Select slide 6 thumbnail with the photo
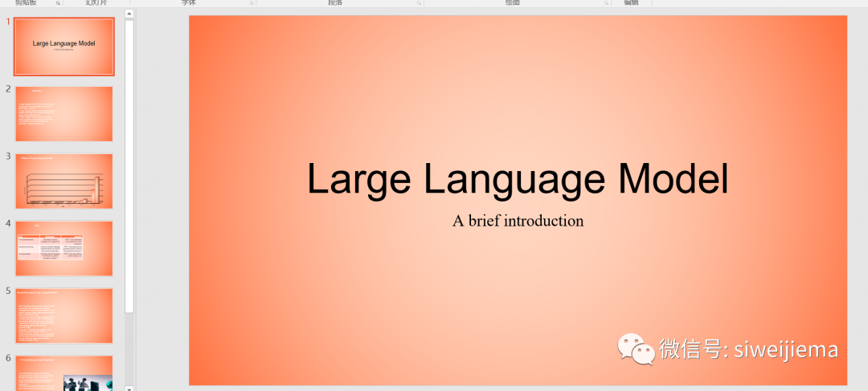The height and width of the screenshot is (391, 868). (x=63, y=373)
